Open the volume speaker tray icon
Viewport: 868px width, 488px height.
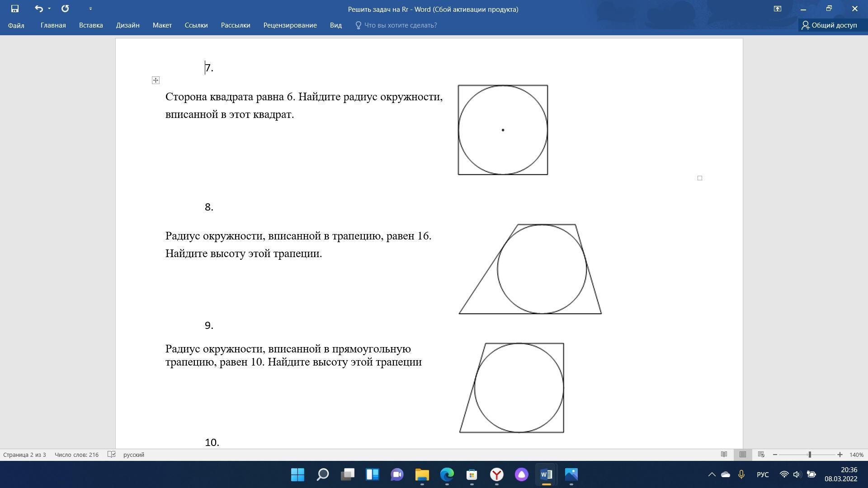(797, 474)
